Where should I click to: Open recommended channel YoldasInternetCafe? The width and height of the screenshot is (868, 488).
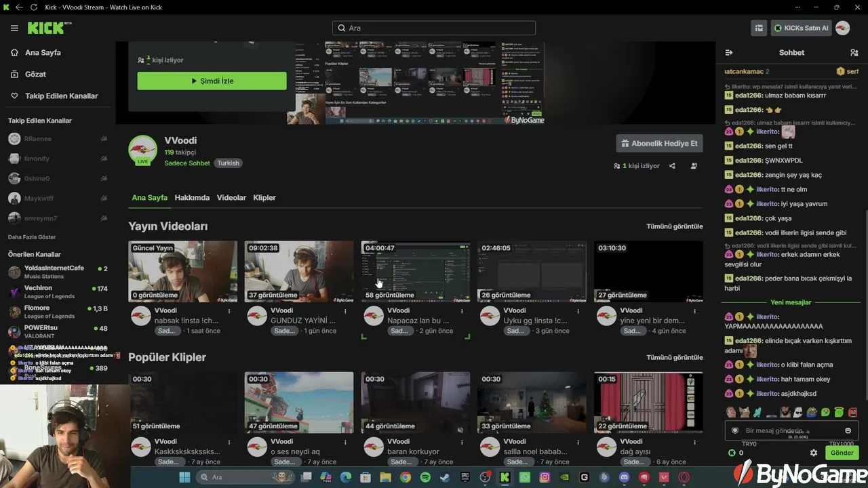[x=58, y=272]
